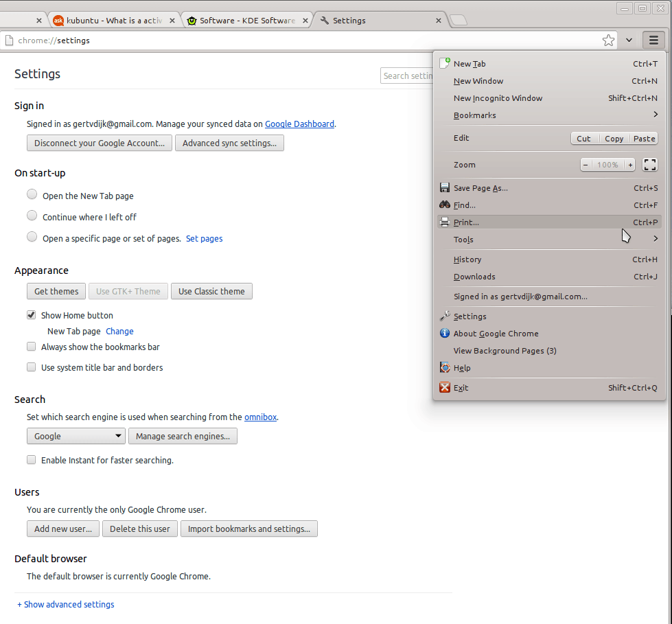
Task: Click Delete this user button
Action: click(140, 529)
